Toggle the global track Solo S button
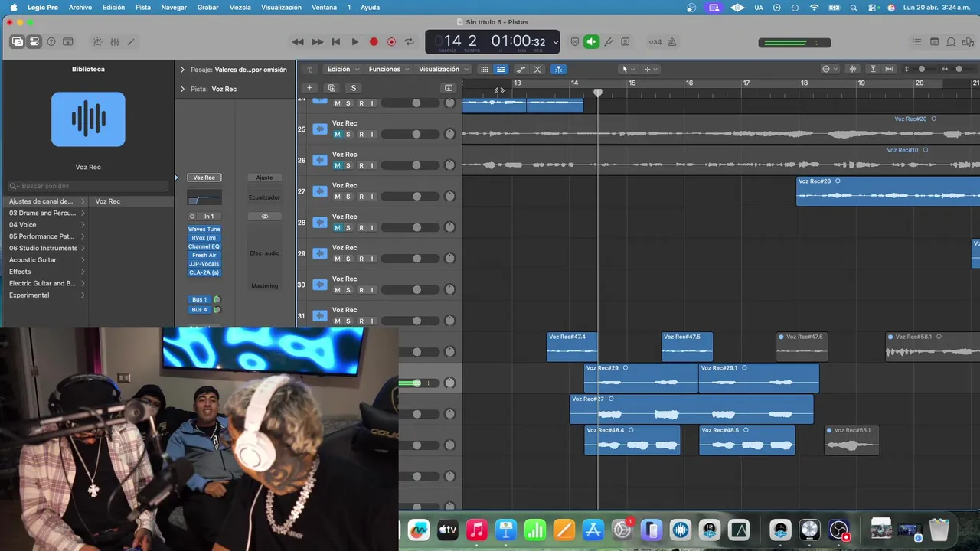The width and height of the screenshot is (980, 551). (354, 88)
